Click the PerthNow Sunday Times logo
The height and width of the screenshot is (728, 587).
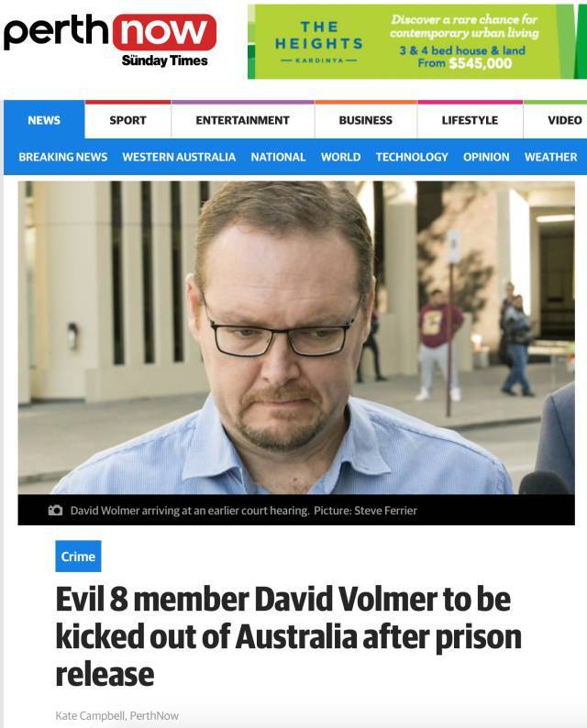click(110, 40)
